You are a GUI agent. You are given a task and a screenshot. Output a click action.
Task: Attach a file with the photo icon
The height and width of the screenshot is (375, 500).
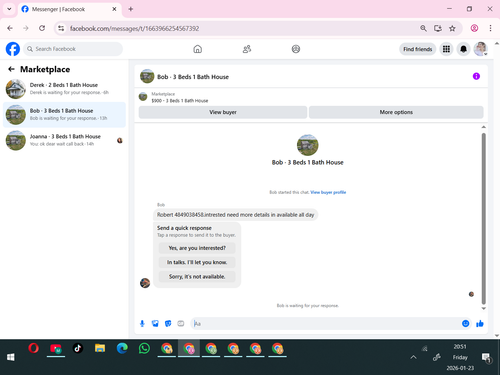[155, 323]
